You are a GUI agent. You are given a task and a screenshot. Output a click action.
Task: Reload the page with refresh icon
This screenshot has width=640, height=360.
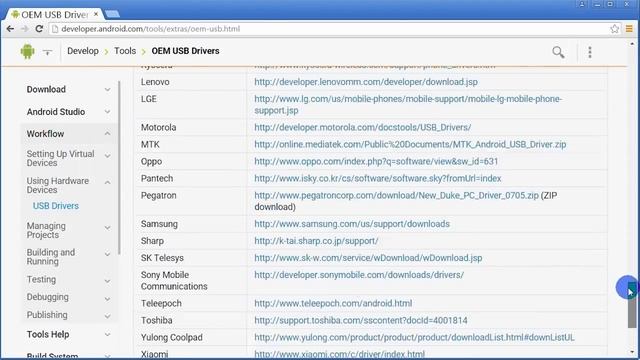[39, 29]
